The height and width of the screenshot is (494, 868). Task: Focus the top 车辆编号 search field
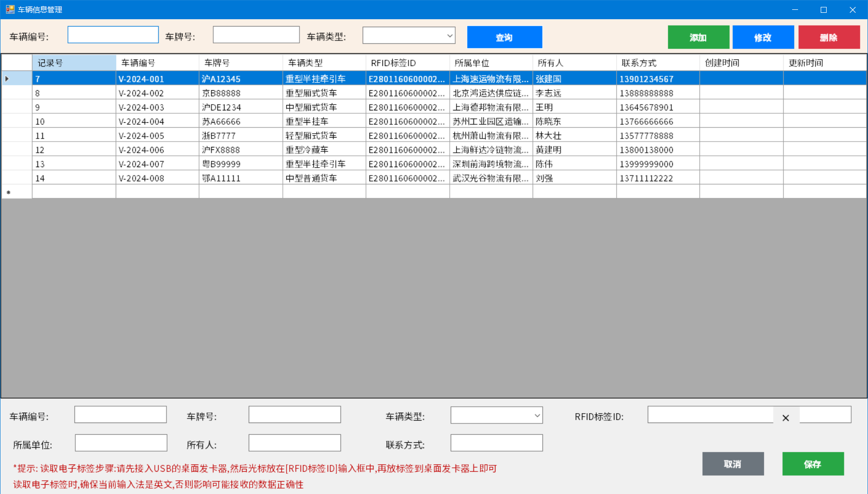pyautogui.click(x=113, y=35)
